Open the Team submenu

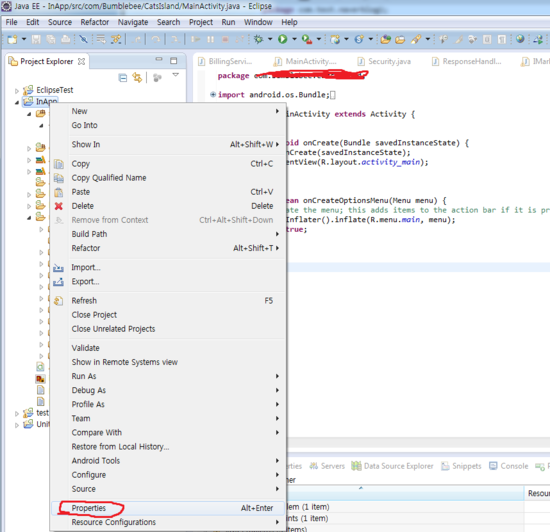[168, 418]
